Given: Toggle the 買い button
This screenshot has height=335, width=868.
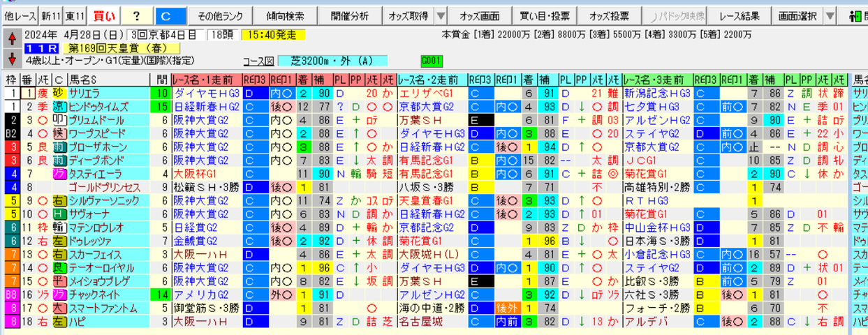Looking at the screenshot, I should point(104,16).
